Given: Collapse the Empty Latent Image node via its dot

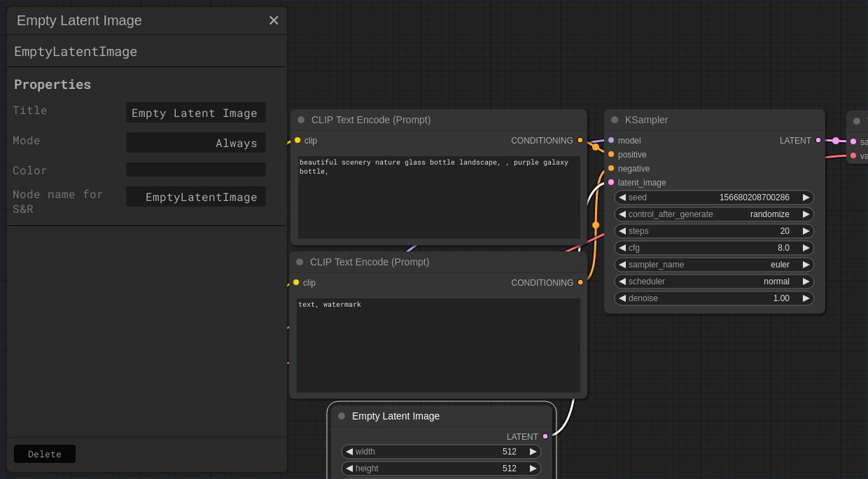Looking at the screenshot, I should [x=342, y=416].
